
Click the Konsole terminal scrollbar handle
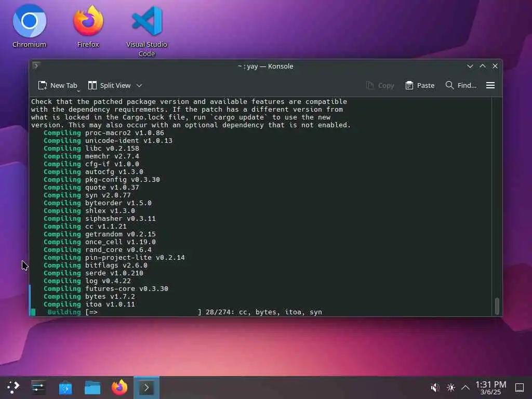497,306
